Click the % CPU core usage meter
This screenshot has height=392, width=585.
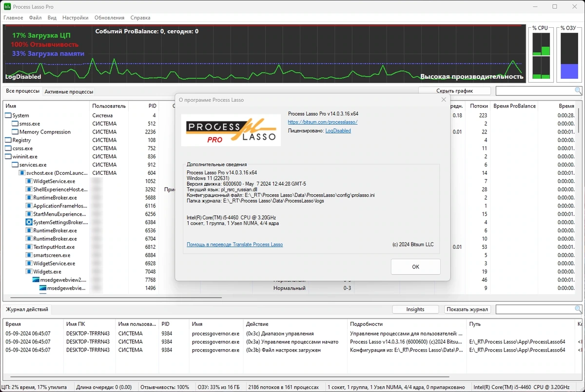[x=541, y=56]
